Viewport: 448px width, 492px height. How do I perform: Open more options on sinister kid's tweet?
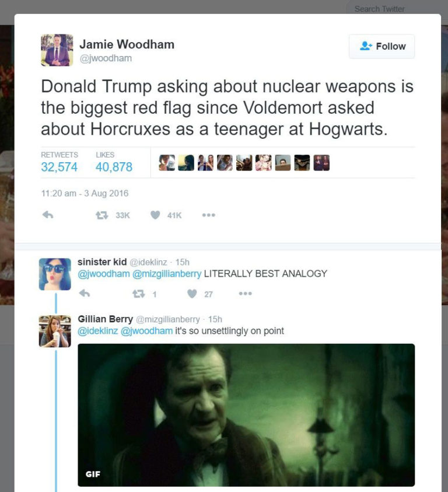click(x=246, y=294)
